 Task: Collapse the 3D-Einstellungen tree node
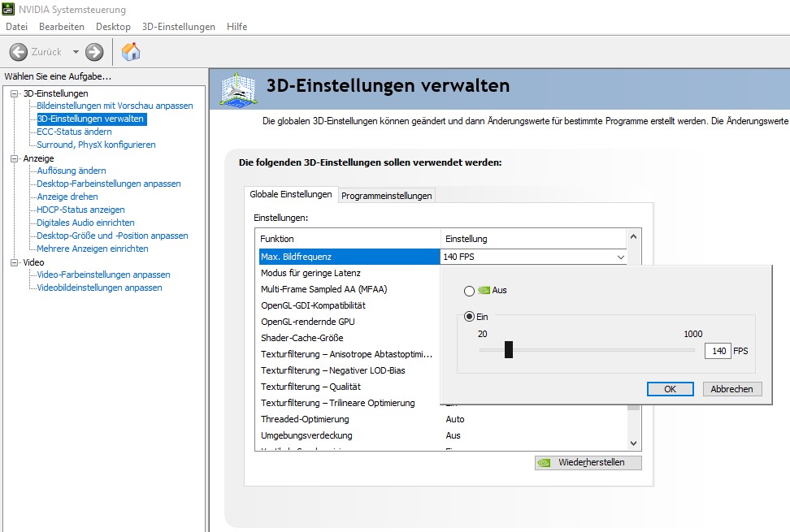14,93
